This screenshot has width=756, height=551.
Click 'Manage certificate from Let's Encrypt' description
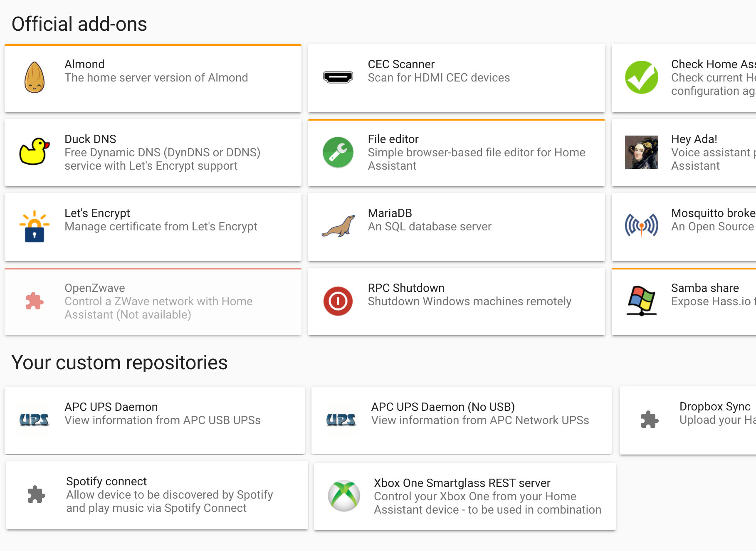[161, 226]
